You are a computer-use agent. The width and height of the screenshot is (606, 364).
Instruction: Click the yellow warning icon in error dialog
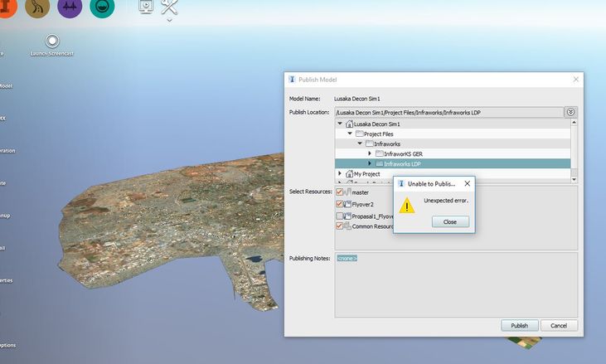coord(406,206)
